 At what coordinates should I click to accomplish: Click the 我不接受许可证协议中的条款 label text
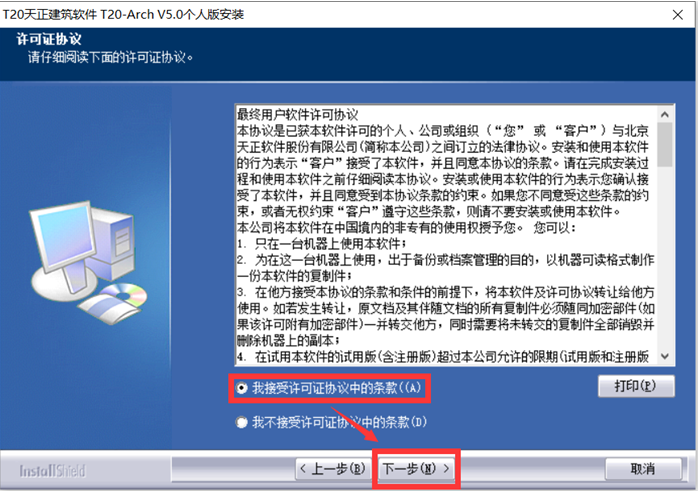click(339, 422)
